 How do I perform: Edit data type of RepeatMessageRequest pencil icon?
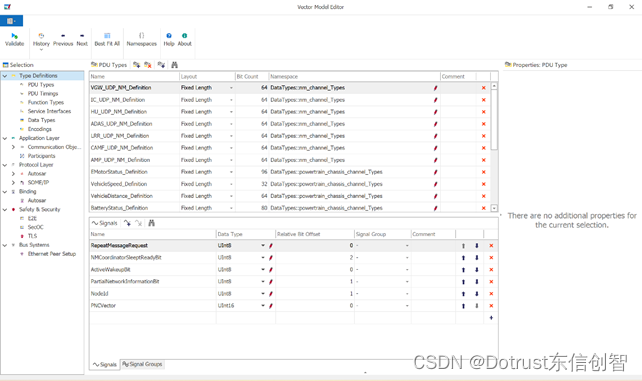[x=271, y=246]
